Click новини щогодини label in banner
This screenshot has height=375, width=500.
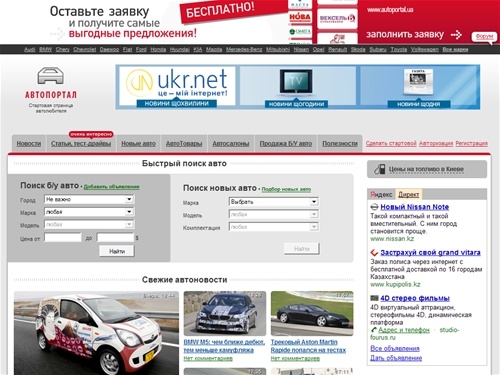(296, 104)
